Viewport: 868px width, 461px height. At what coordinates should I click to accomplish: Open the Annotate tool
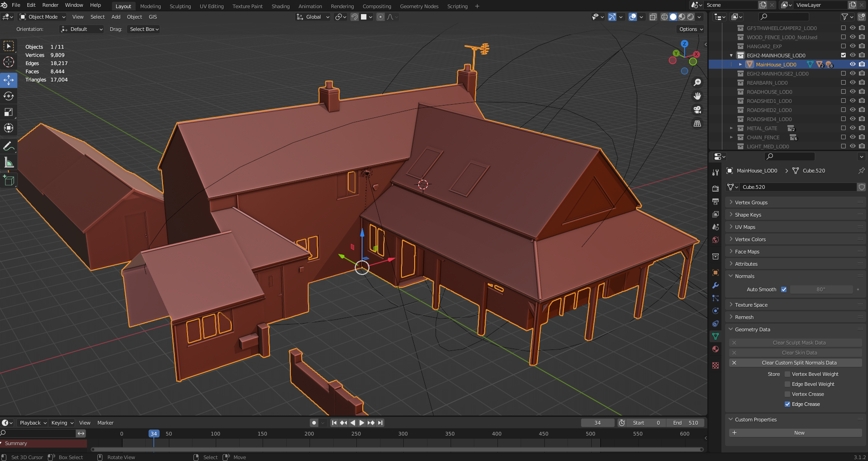tap(9, 146)
